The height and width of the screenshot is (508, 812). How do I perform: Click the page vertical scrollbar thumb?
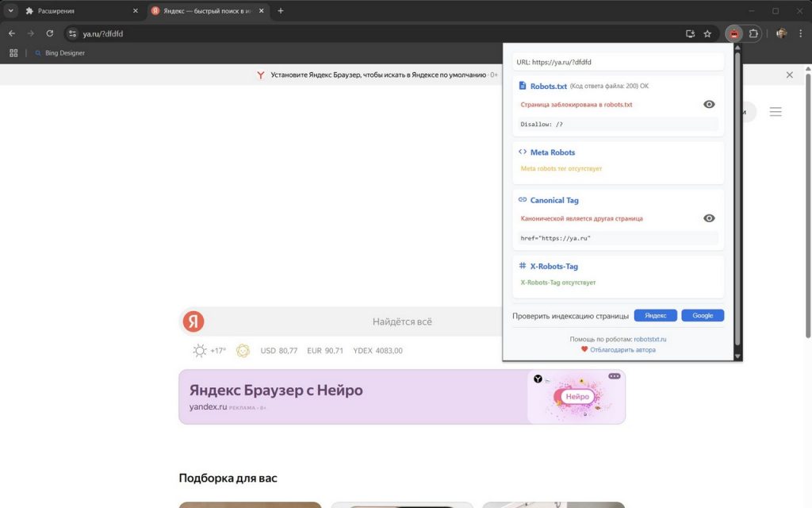point(808,206)
